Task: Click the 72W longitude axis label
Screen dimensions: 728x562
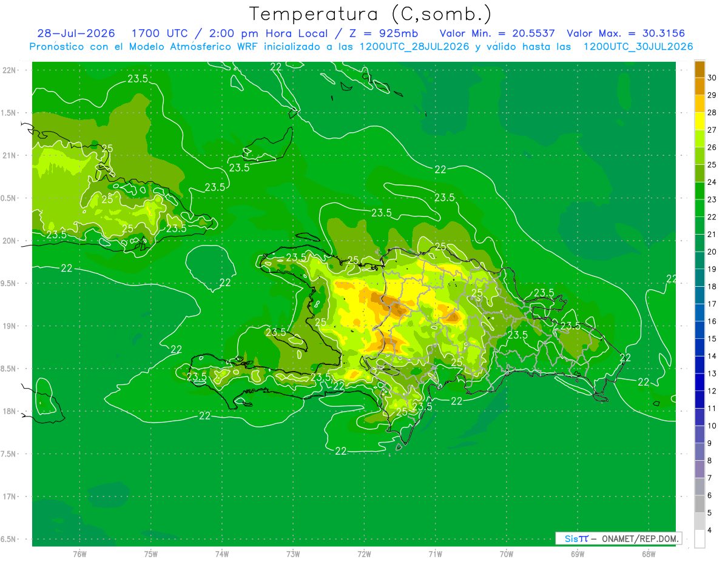Action: [x=364, y=554]
